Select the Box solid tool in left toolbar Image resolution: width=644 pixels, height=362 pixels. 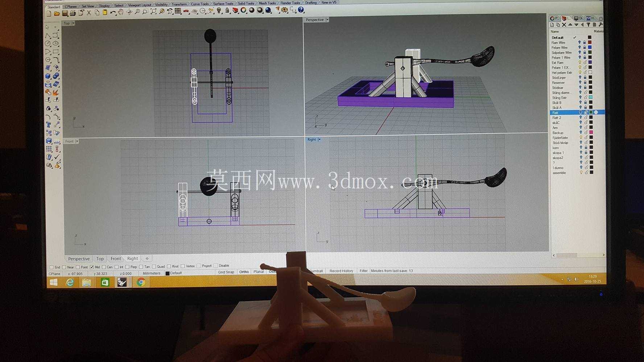[48, 76]
